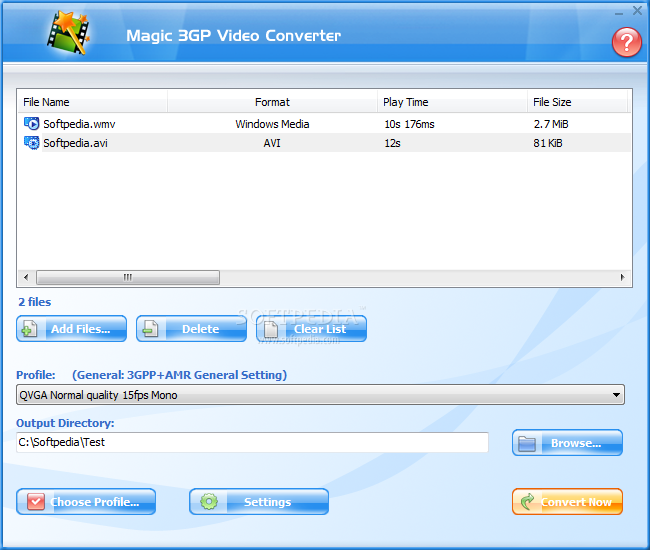Click the 2 files count label
The image size is (650, 550).
tap(34, 302)
